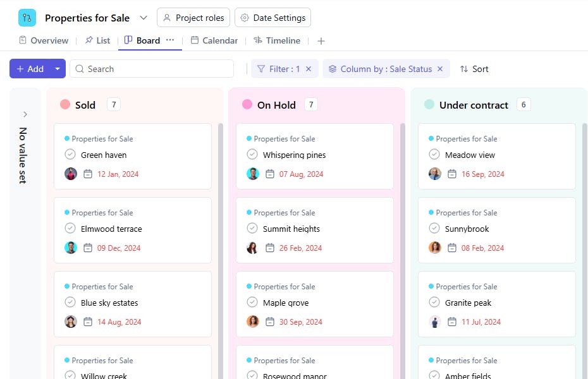Click the three-dot options next to Board
Viewport: 588px width, 379px height.
170,40
